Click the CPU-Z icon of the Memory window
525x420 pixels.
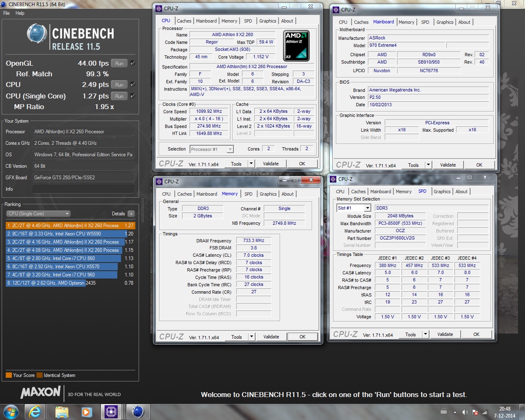pos(159,181)
